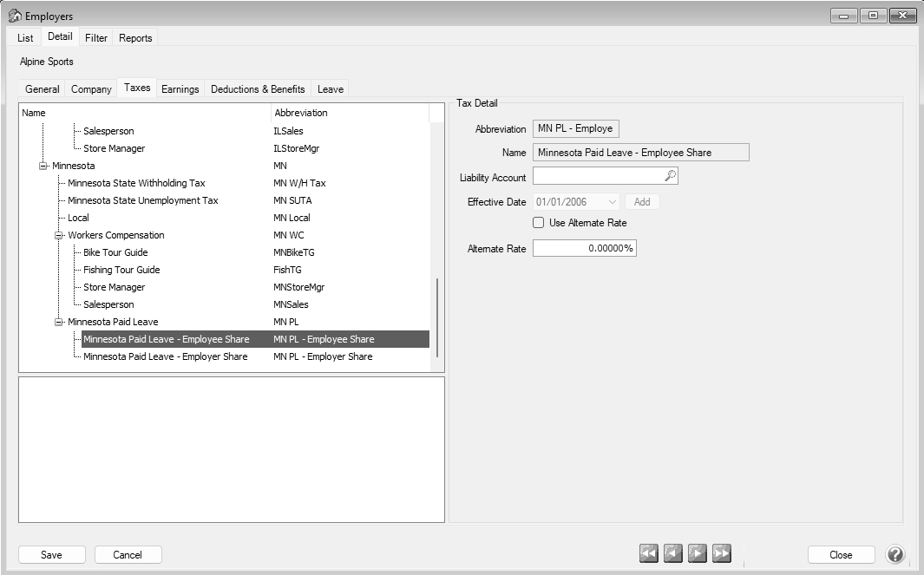This screenshot has height=575, width=924.
Task: Jump to the last record
Action: tap(721, 554)
